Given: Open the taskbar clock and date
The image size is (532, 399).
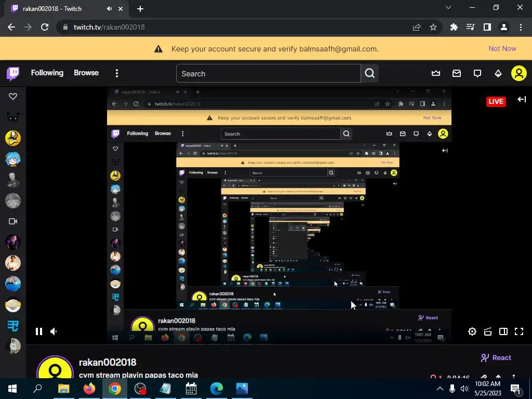Looking at the screenshot, I should click(x=487, y=389).
